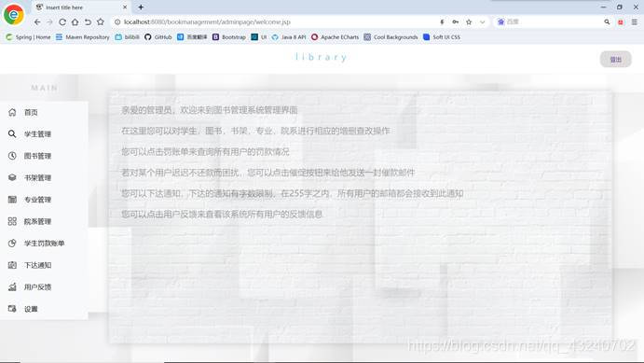The width and height of the screenshot is (644, 363).
Task: Open 下达通知 menu item
Action: pos(44,265)
